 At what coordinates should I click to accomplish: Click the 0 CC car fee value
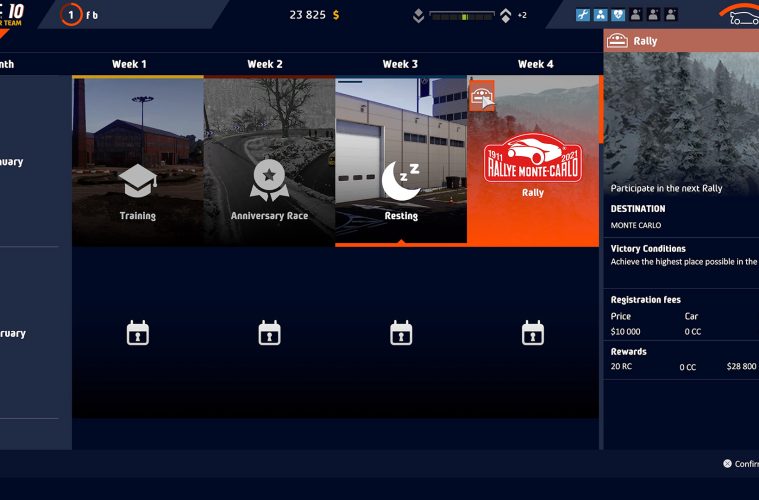[x=693, y=332]
